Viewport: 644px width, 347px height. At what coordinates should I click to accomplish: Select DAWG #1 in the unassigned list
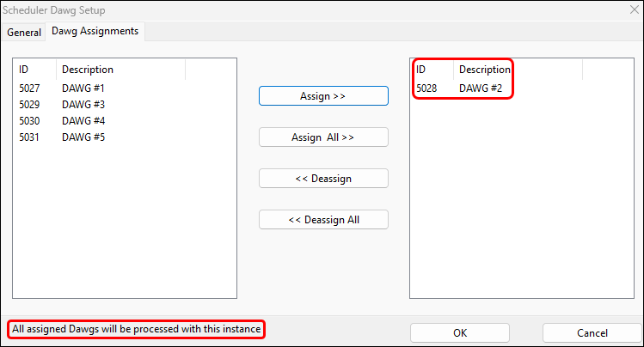(83, 88)
